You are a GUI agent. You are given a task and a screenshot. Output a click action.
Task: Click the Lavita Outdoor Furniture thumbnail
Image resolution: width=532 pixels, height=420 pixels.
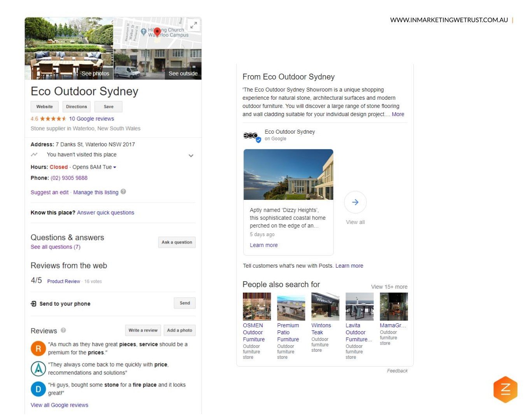(360, 307)
